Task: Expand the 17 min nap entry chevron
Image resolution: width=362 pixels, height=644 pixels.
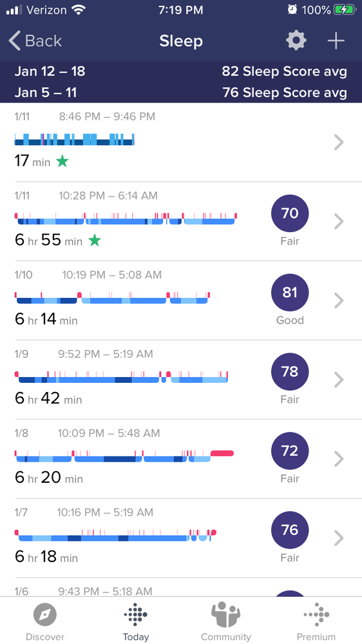Action: tap(339, 142)
